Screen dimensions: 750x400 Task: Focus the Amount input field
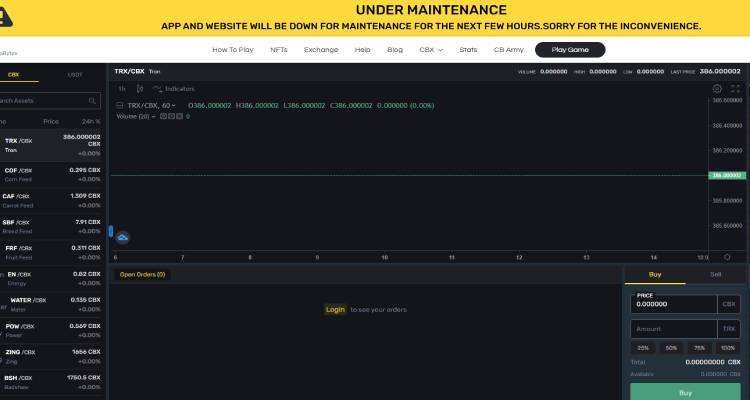(674, 329)
